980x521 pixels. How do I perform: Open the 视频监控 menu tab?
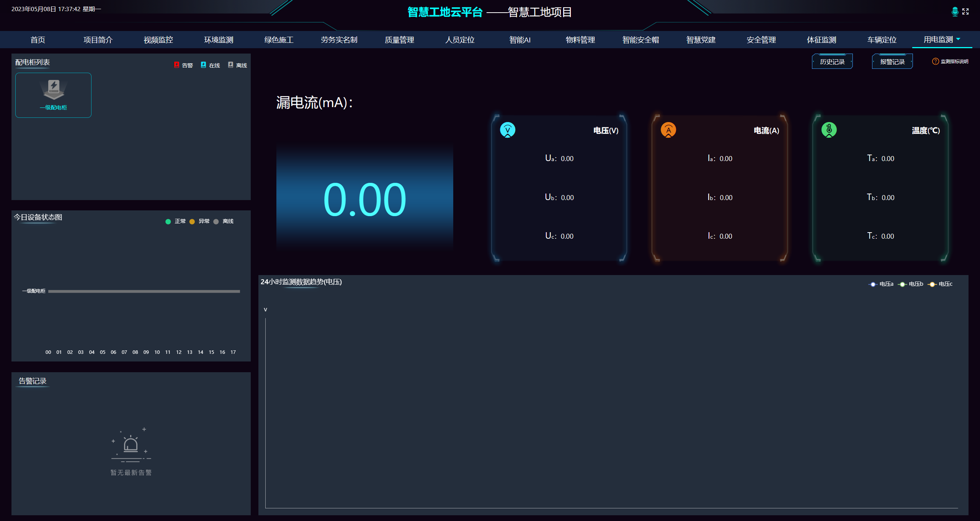[x=158, y=40]
